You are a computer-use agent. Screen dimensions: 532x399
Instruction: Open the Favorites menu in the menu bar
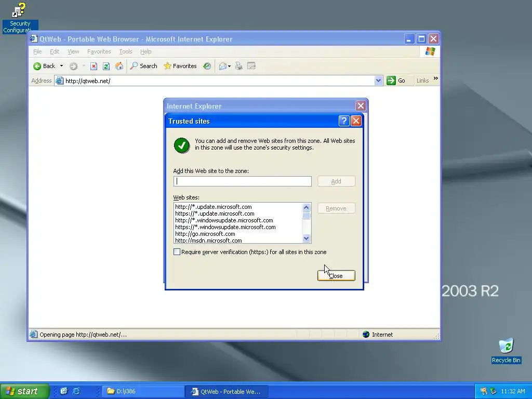[x=99, y=51]
